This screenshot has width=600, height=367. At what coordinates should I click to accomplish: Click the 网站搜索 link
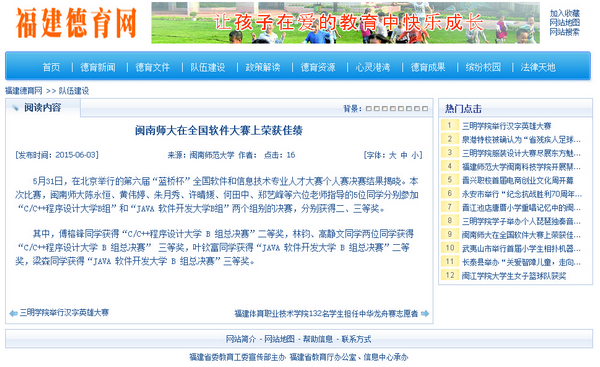(565, 32)
